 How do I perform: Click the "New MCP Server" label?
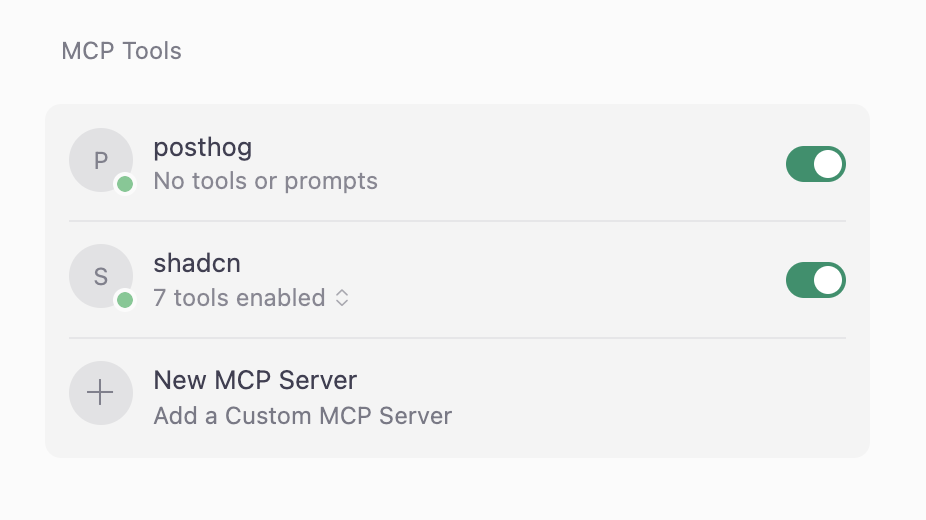coord(255,380)
